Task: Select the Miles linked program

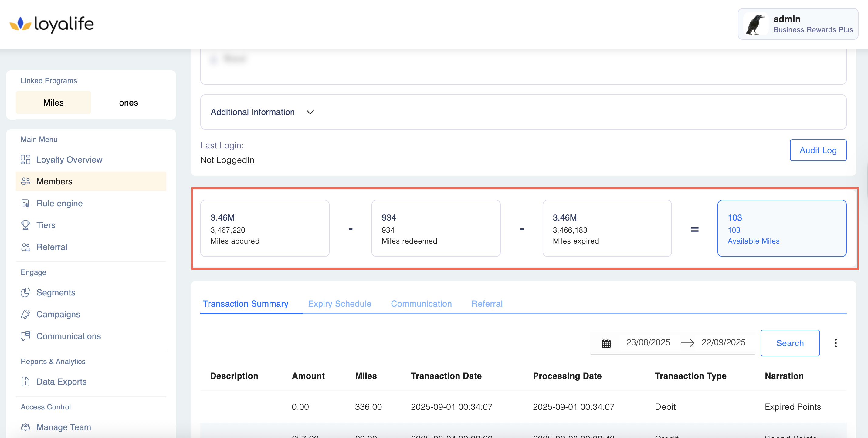Action: [53, 103]
